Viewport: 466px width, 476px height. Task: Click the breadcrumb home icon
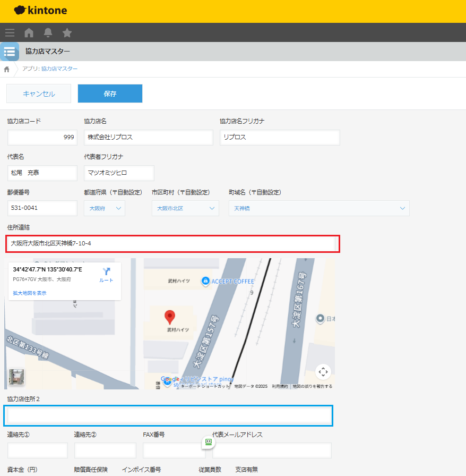[x=7, y=69]
